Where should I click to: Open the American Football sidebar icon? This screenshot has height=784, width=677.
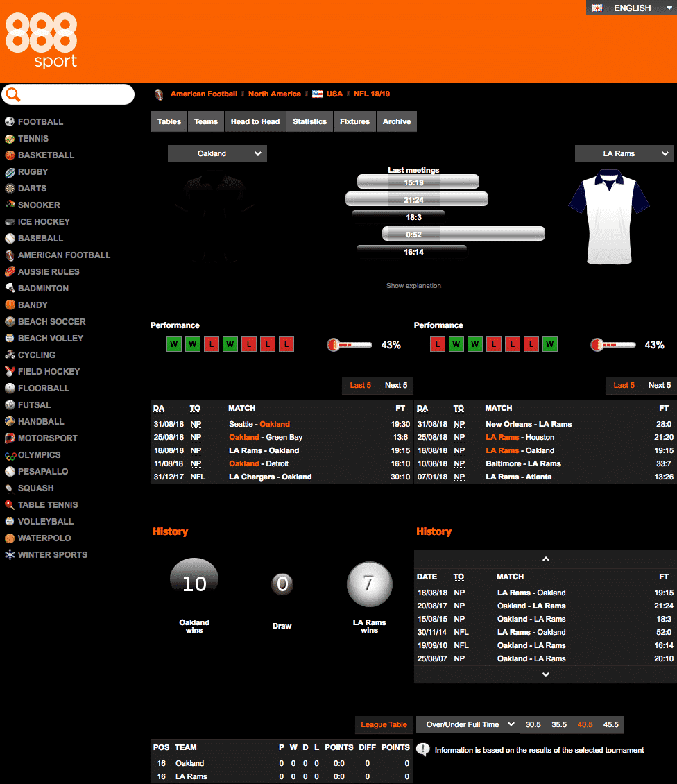click(x=10, y=255)
